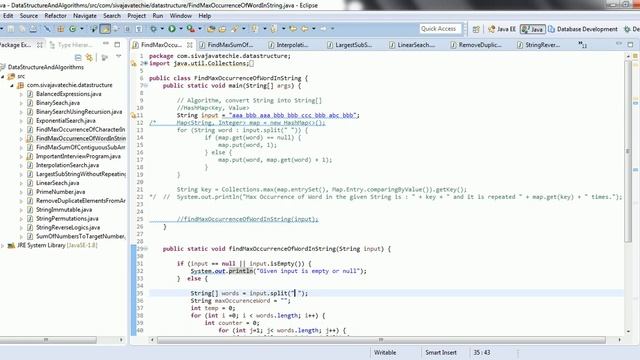This screenshot has width=640, height=360.
Task: Expand folded import at line 2
Action: click(145, 64)
